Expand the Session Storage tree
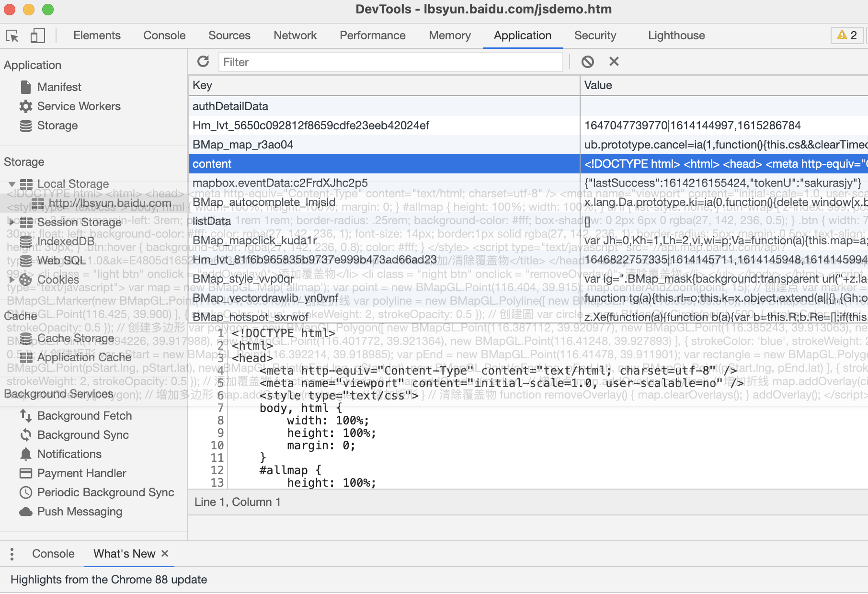 tap(12, 222)
